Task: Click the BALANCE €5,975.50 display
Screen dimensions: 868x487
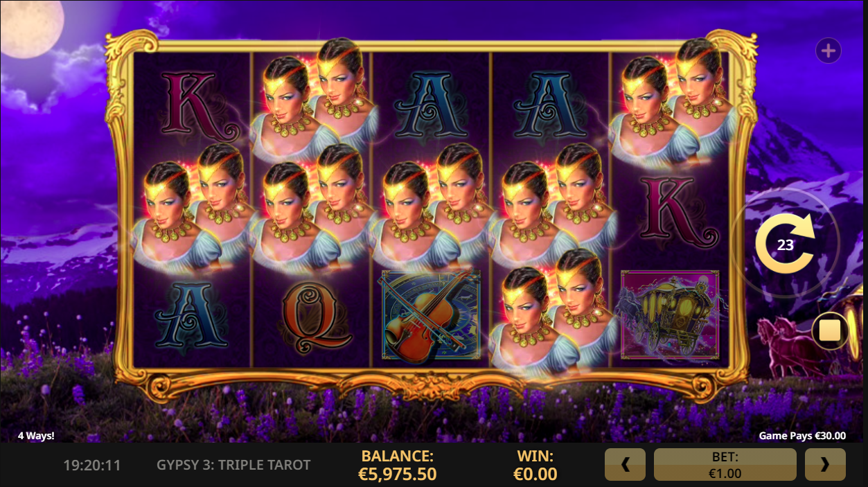Action: [397, 465]
